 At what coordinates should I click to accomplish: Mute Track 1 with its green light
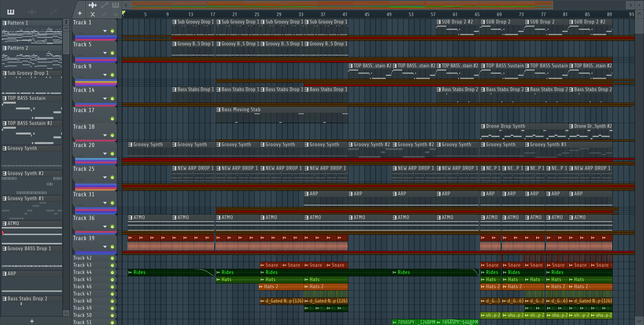pyautogui.click(x=112, y=31)
